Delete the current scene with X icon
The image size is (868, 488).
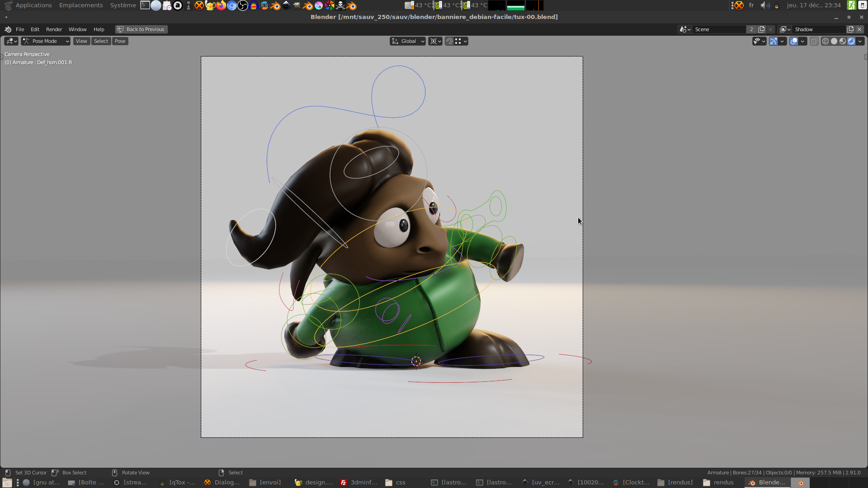pyautogui.click(x=770, y=29)
